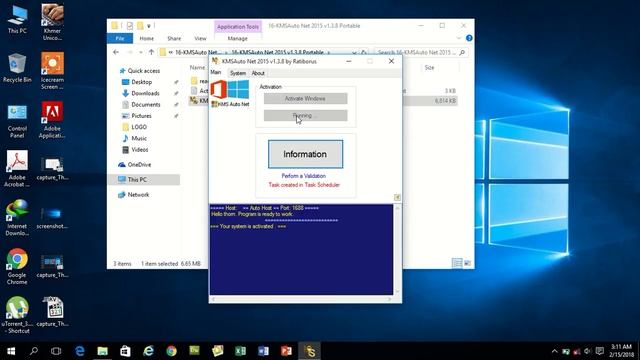Screen dimensions: 640x360
Task: Open Microsoft Store from taskbar
Action: click(x=125, y=351)
